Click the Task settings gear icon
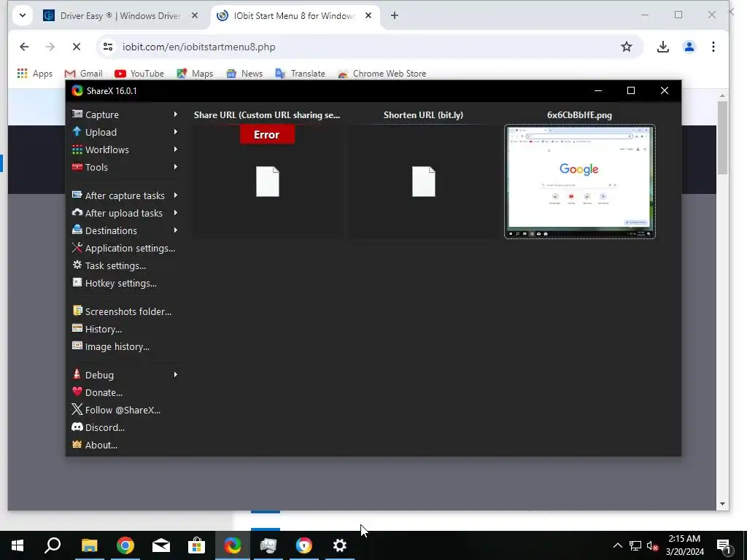The image size is (747, 560). [x=77, y=265]
